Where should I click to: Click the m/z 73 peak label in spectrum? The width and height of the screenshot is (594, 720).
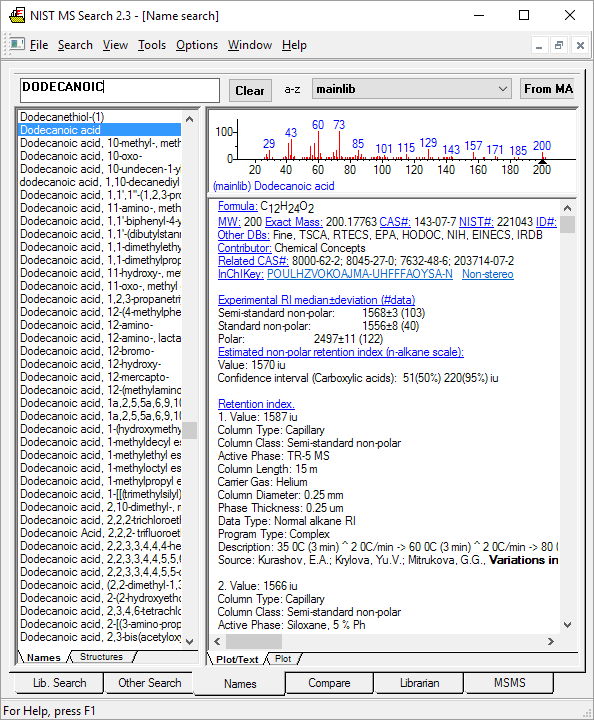pos(339,125)
